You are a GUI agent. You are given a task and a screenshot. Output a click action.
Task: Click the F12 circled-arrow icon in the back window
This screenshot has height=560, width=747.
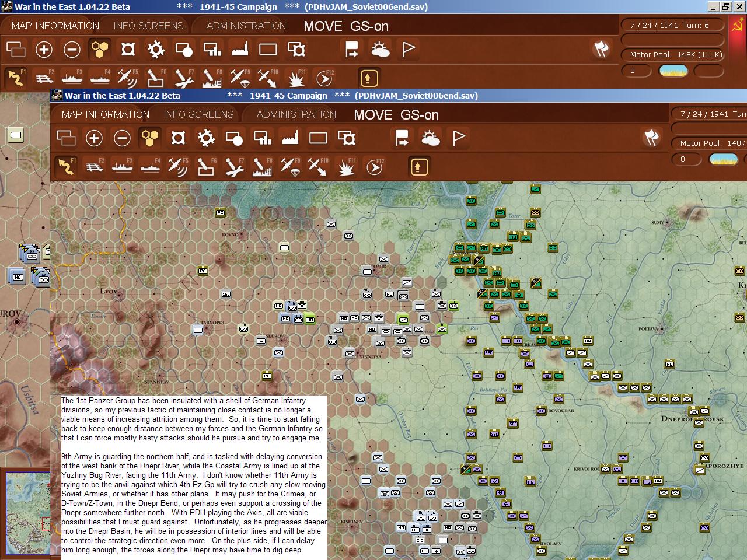pyautogui.click(x=324, y=78)
